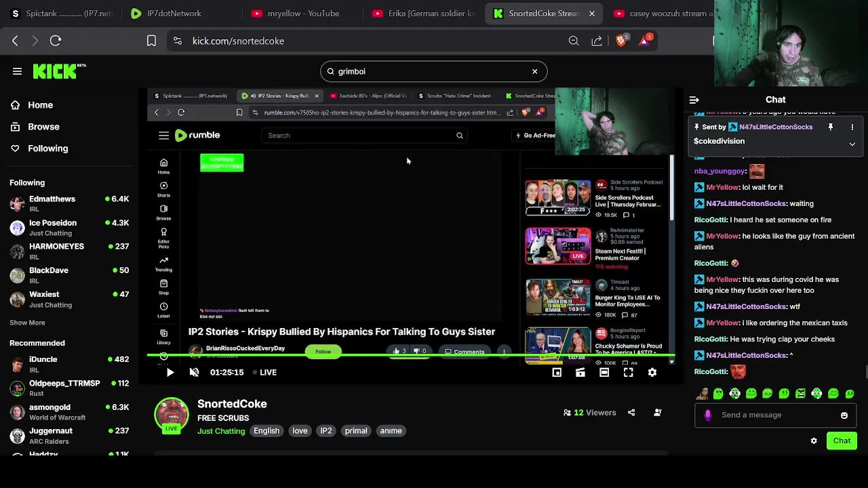Viewport: 868px width, 488px height.
Task: Expand Show More under Following
Action: (x=27, y=323)
